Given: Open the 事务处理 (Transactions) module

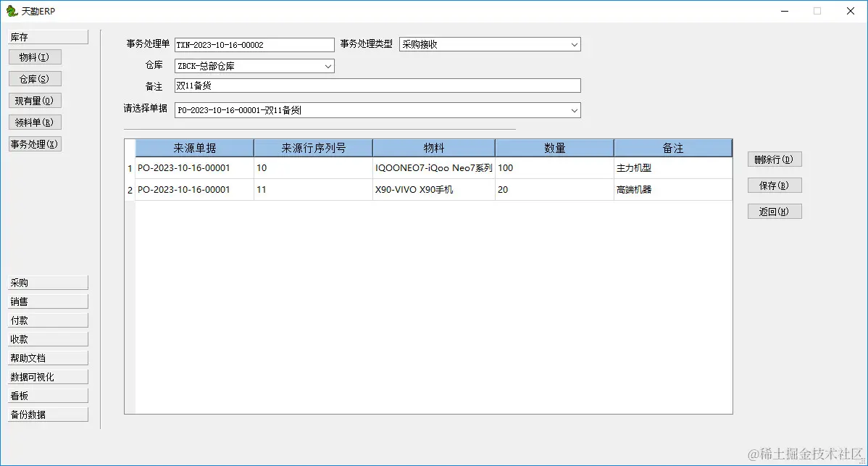Looking at the screenshot, I should pos(34,143).
